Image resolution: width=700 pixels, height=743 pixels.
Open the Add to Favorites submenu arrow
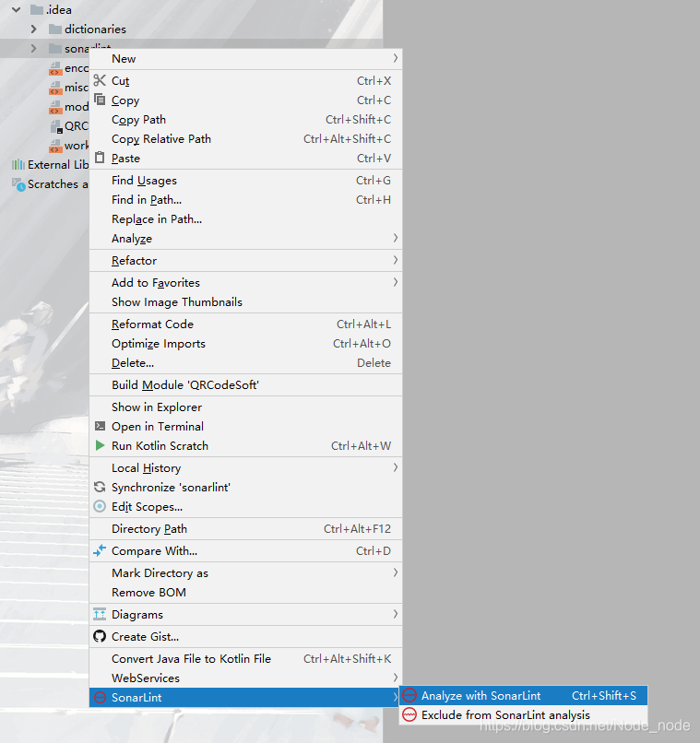[x=395, y=282]
